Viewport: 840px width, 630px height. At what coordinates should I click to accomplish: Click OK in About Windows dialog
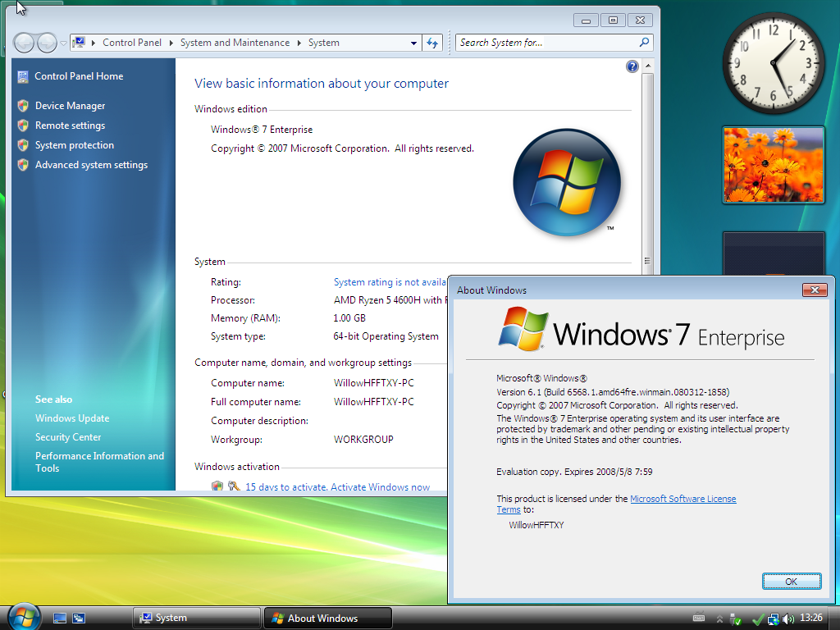tap(792, 582)
